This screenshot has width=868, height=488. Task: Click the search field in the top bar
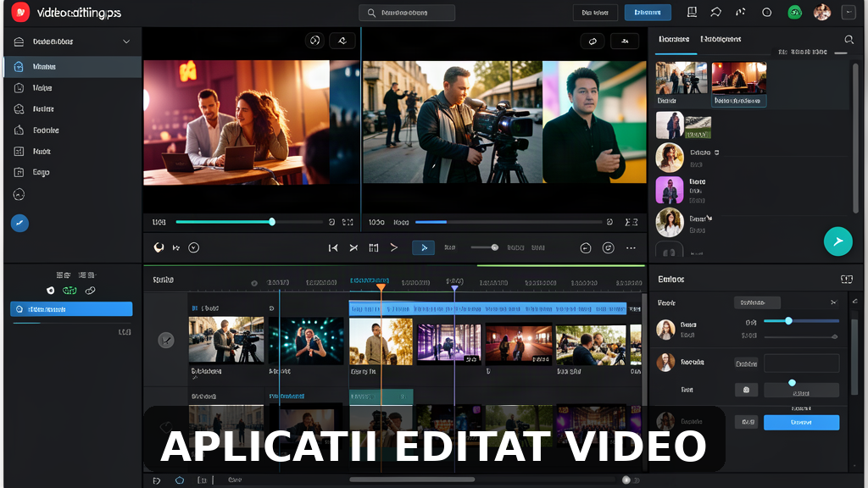pyautogui.click(x=407, y=12)
